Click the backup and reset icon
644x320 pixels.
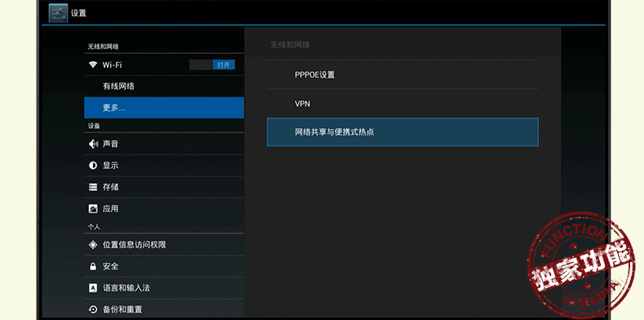click(x=93, y=309)
